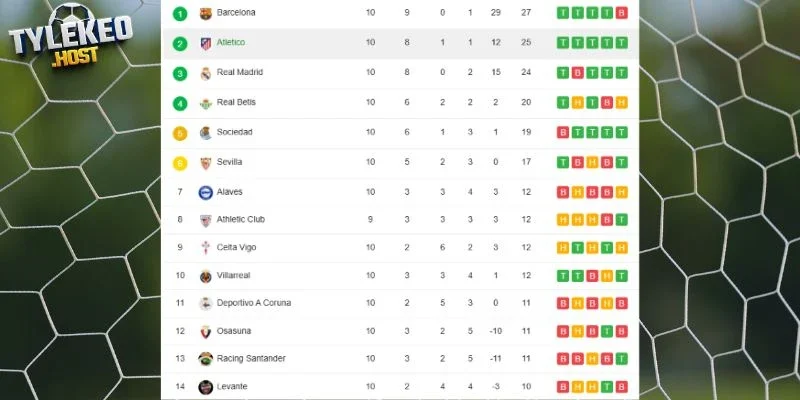Click the Athletic Club crest icon
The image size is (800, 400).
[x=206, y=220]
